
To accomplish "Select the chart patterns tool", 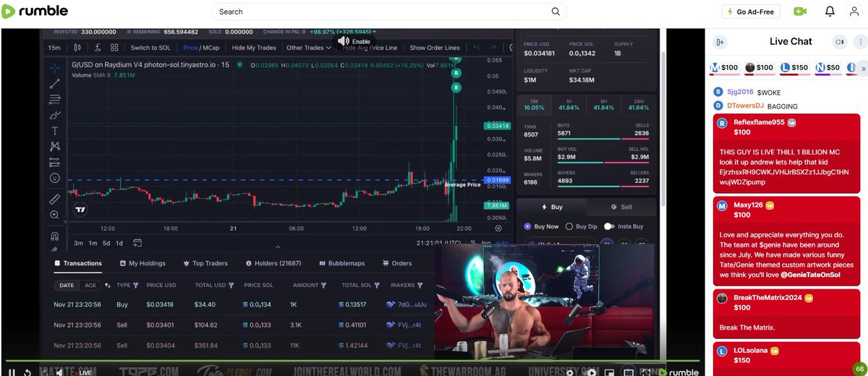I will tap(54, 146).
